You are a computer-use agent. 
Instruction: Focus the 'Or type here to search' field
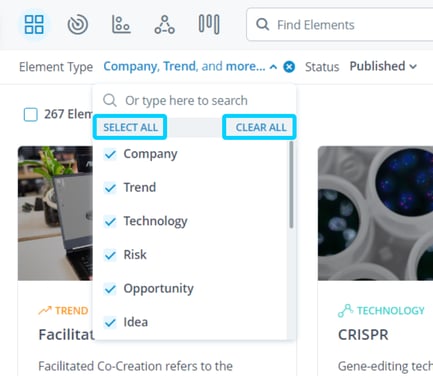pos(194,100)
